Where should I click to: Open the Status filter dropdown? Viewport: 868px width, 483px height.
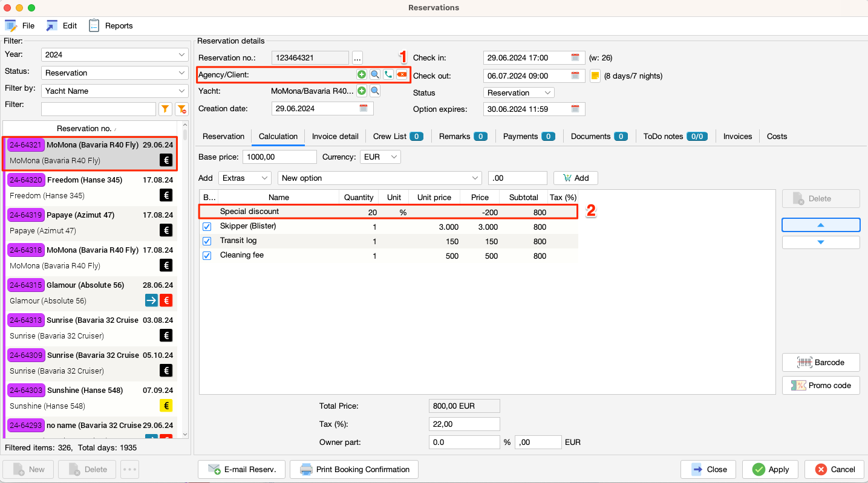pyautogui.click(x=114, y=73)
